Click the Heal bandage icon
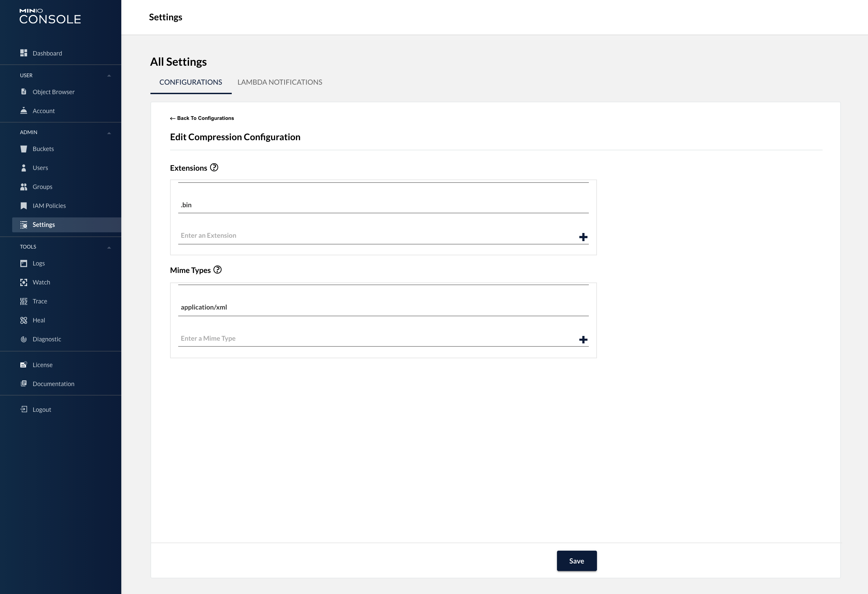The image size is (868, 594). pos(23,320)
